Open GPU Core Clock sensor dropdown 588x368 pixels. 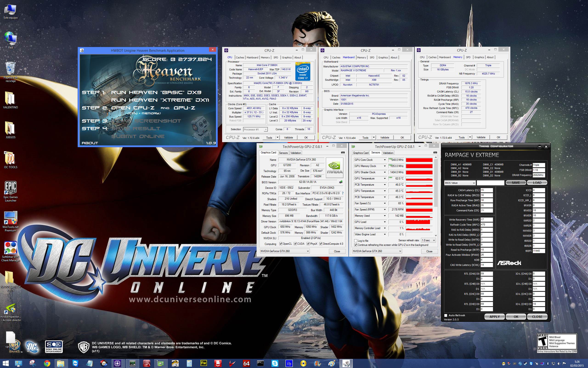[385, 160]
